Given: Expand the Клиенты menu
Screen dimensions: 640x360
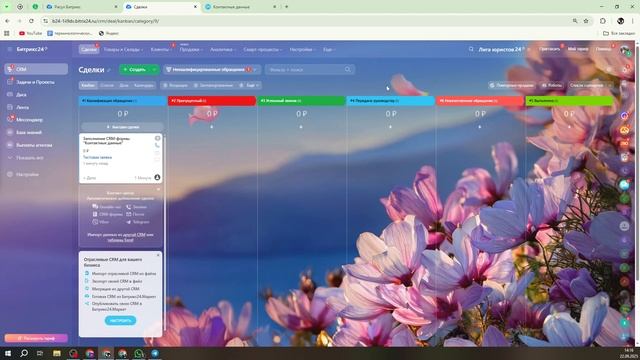Looking at the screenshot, I should [x=161, y=49].
